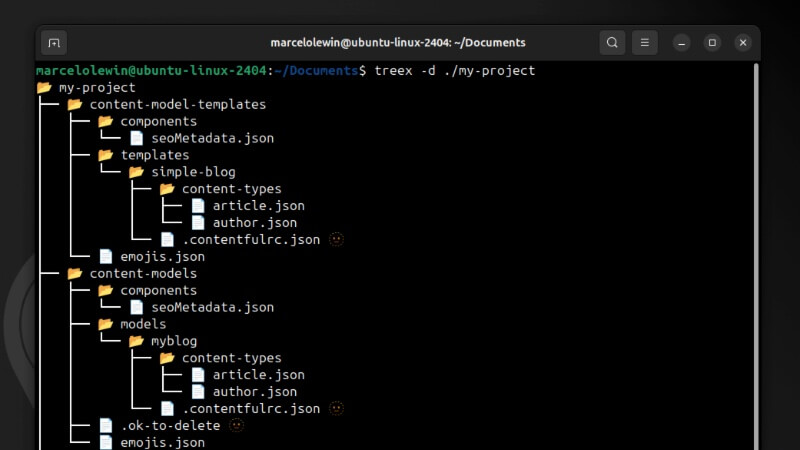Click the emoji beside .ok-to-delete
This screenshot has width=800, height=450.
tap(236, 425)
